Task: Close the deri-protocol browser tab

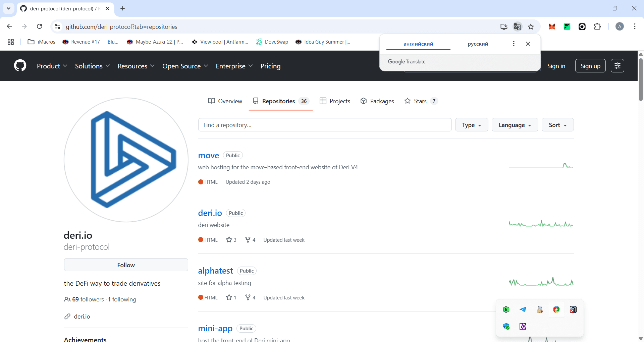Action: (107, 8)
